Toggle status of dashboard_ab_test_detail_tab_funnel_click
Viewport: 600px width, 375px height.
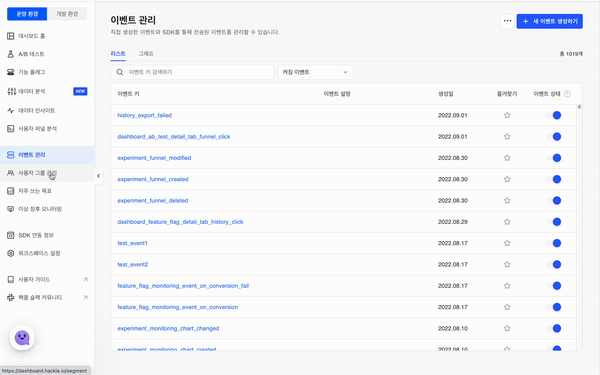point(554,137)
